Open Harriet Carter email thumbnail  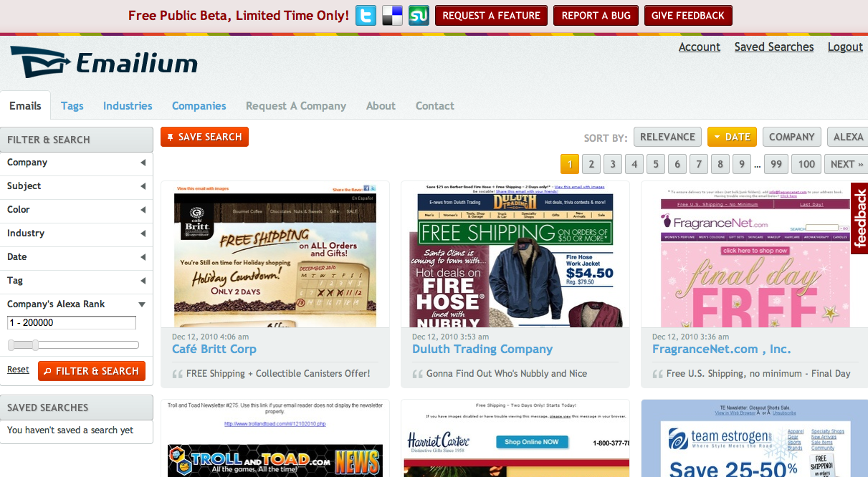tap(515, 438)
